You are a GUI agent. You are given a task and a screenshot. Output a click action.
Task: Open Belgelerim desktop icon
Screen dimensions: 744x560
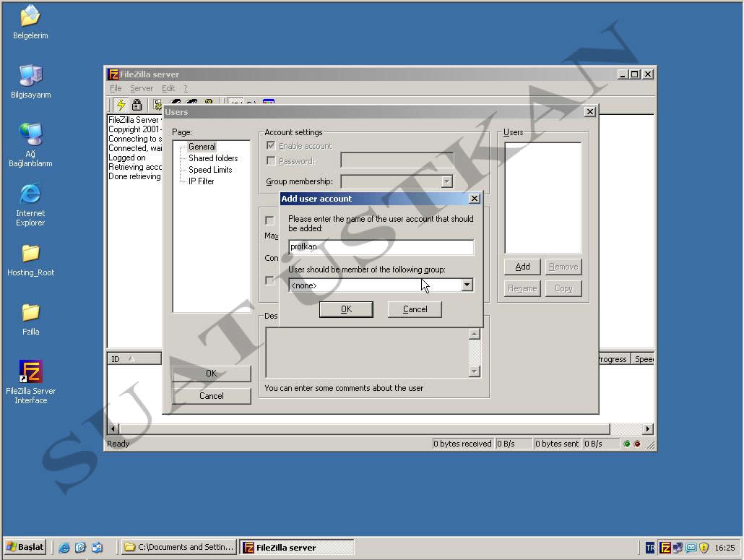[30, 22]
